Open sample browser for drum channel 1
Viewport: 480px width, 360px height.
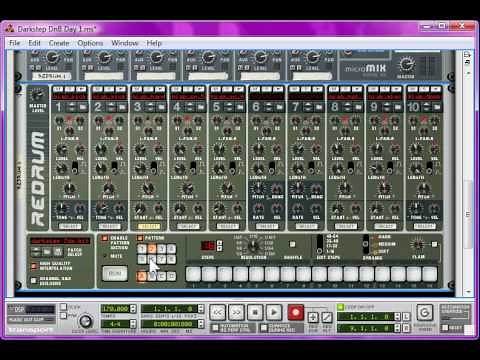[x=83, y=107]
